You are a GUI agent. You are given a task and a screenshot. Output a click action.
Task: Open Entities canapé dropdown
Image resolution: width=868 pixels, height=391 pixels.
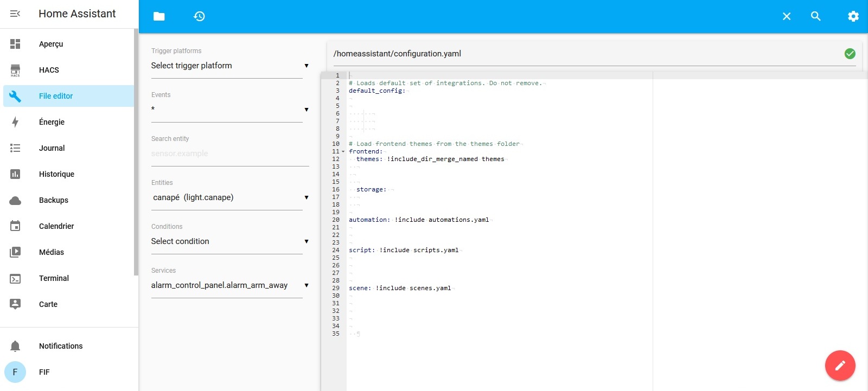pos(227,197)
